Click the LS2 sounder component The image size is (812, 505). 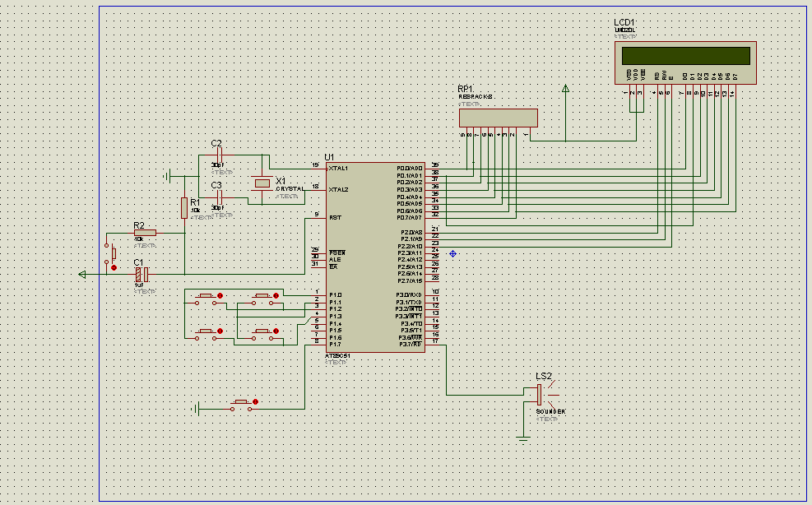coord(541,393)
